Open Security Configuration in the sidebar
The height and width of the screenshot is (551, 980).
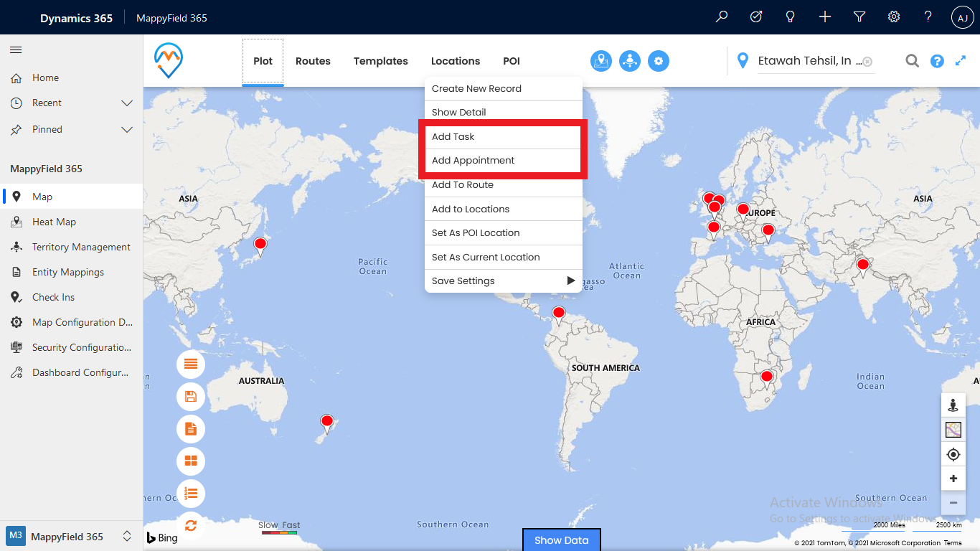coord(71,347)
